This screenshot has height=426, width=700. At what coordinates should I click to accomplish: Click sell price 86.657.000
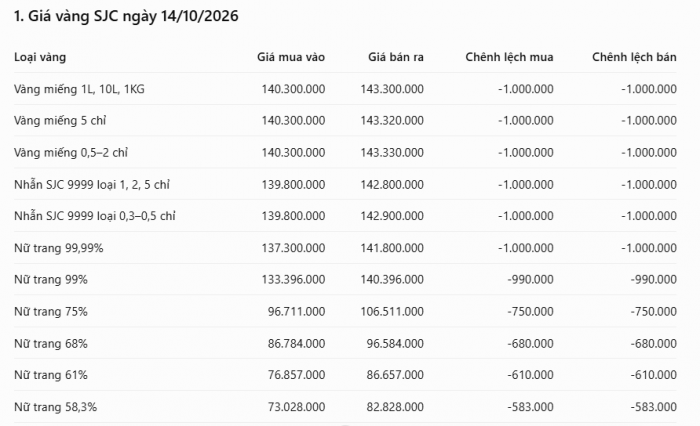coord(395,375)
